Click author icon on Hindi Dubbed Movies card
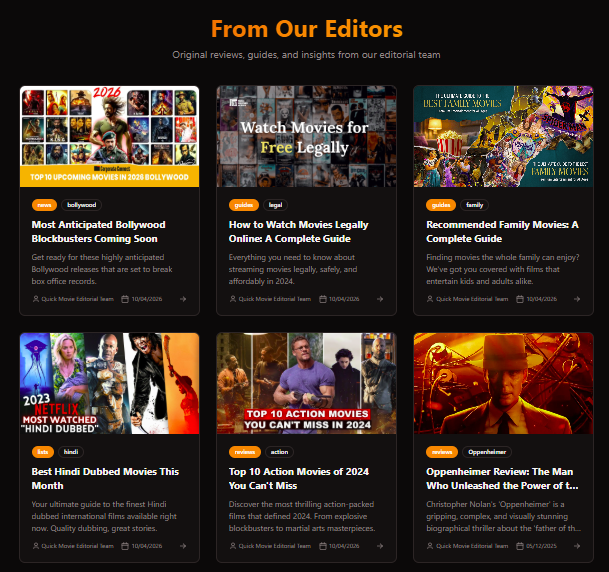This screenshot has width=609, height=572. pyautogui.click(x=36, y=546)
